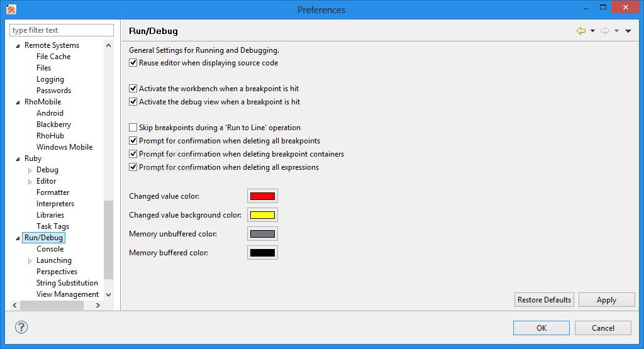Select Files preference page
644x349 pixels.
(43, 68)
